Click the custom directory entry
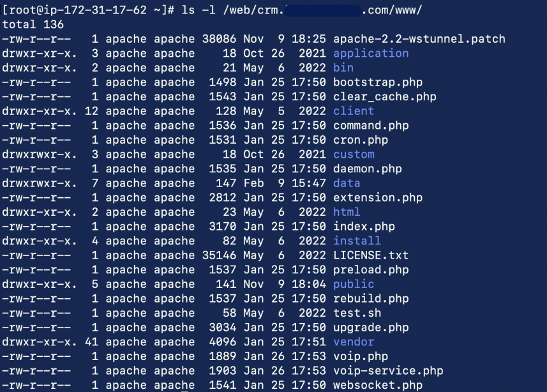 coord(354,155)
